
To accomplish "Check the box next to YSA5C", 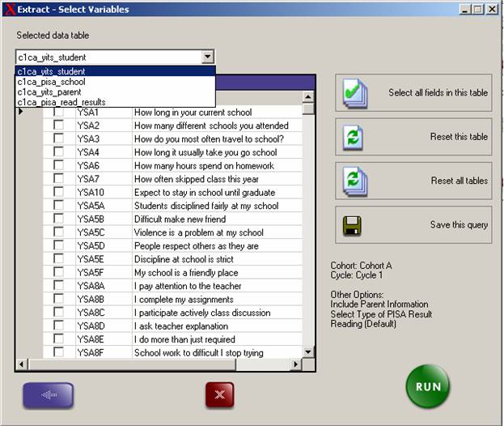I will (x=58, y=232).
